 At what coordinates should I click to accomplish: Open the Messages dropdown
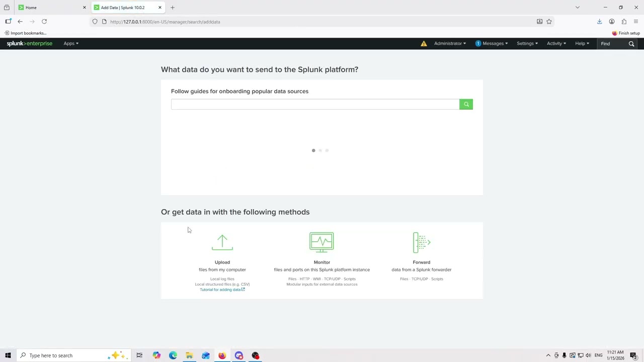[x=492, y=44]
